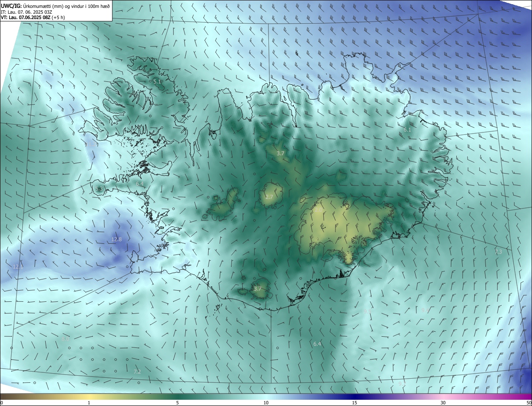Click the 50 tick on the colour scale

pyautogui.click(x=529, y=403)
